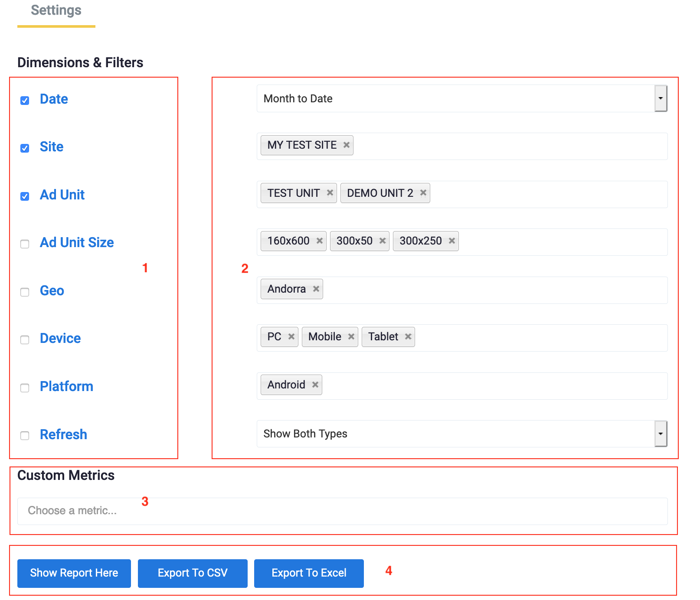The width and height of the screenshot is (700, 600).
Task: Enable the Ad Unit Size checkbox
Action: 25,244
